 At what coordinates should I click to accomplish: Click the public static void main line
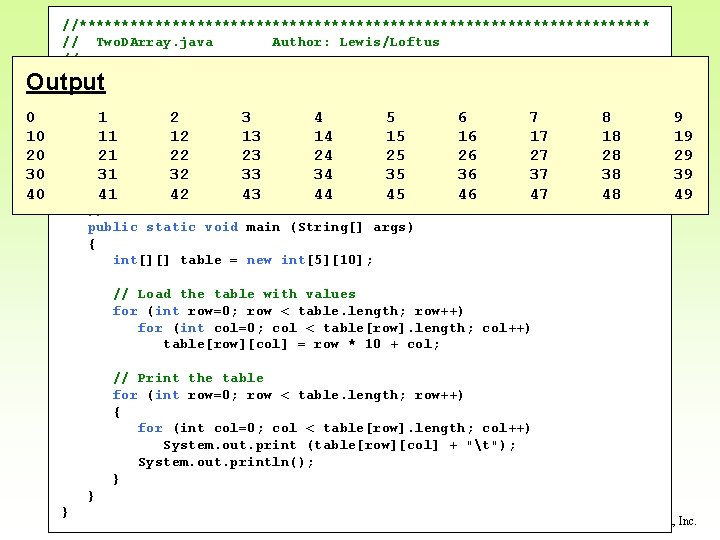[251, 228]
